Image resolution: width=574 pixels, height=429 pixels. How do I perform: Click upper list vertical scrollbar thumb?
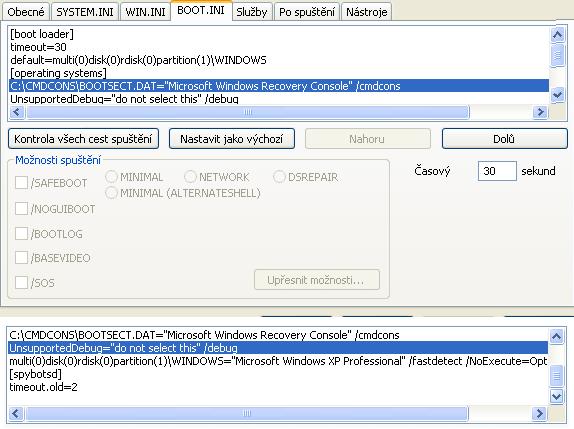click(557, 55)
